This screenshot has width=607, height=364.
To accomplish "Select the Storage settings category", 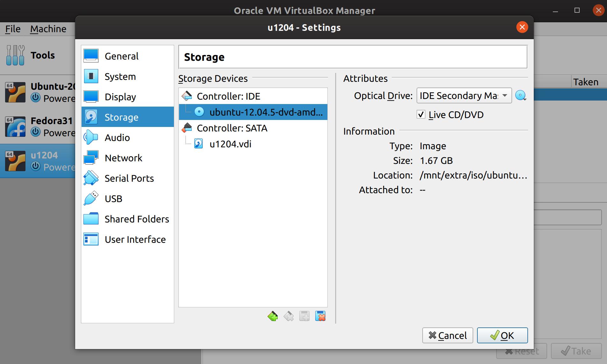I will point(127,117).
